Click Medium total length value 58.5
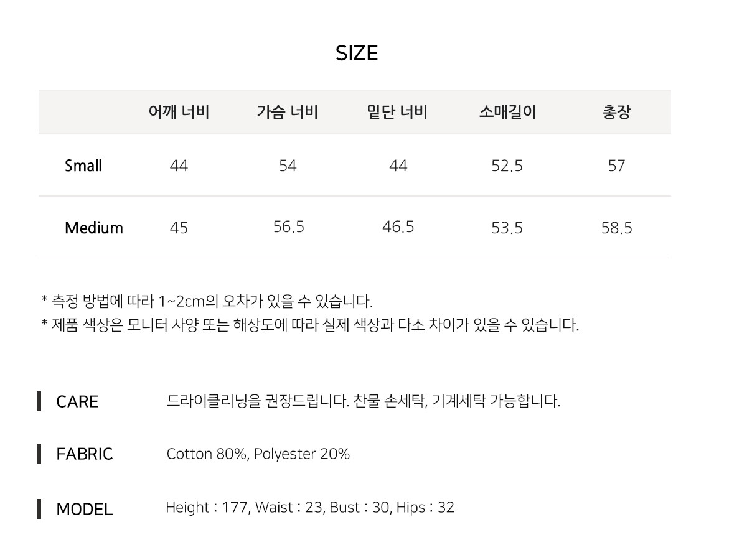This screenshot has height=560, width=747. [617, 228]
